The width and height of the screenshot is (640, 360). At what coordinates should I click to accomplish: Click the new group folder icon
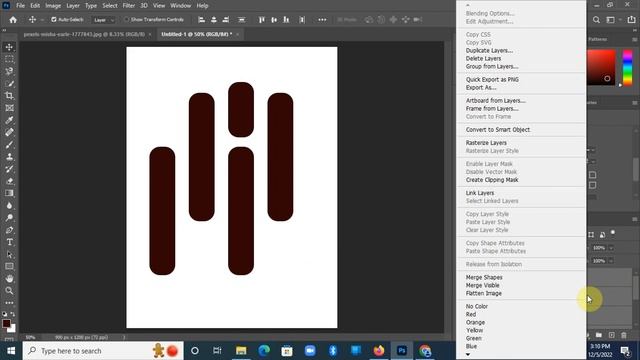coord(599,335)
